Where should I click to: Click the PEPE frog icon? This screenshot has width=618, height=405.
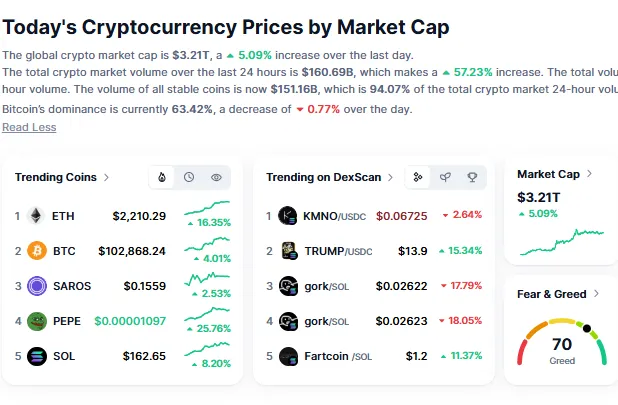37,321
